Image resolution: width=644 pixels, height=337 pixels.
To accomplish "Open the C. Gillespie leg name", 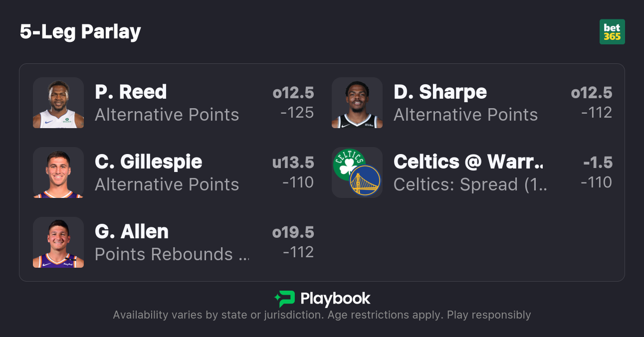I will coord(149,162).
